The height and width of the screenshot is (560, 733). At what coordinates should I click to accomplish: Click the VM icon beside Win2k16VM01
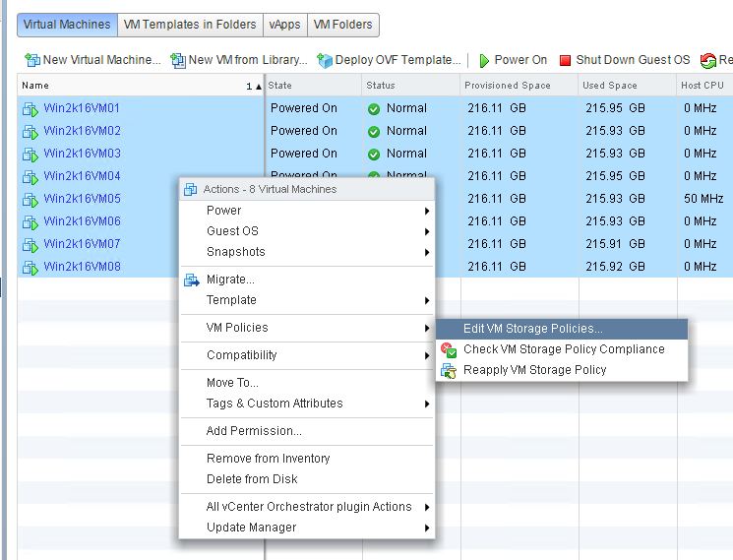(30, 108)
